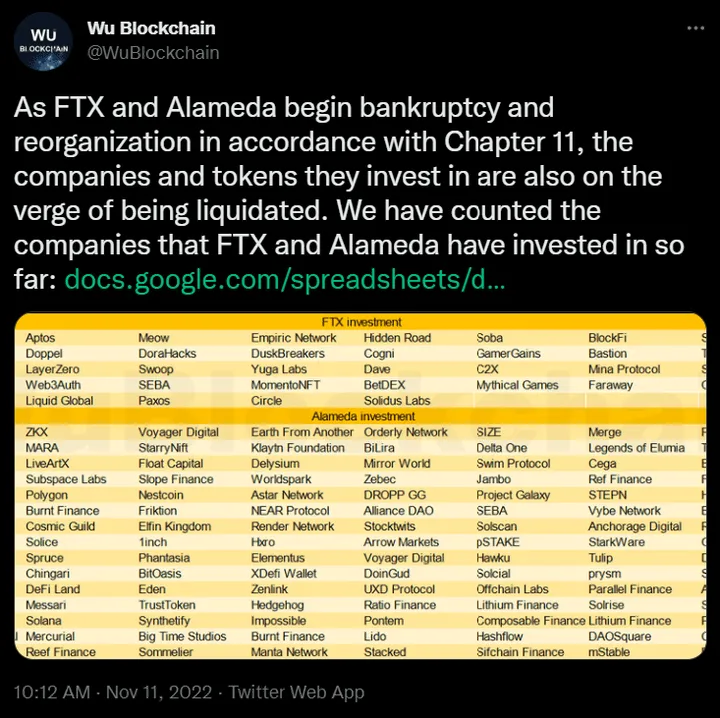This screenshot has height=718, width=720.
Task: Click the Aptos cell in the spreadsheet image
Action: pos(41,338)
